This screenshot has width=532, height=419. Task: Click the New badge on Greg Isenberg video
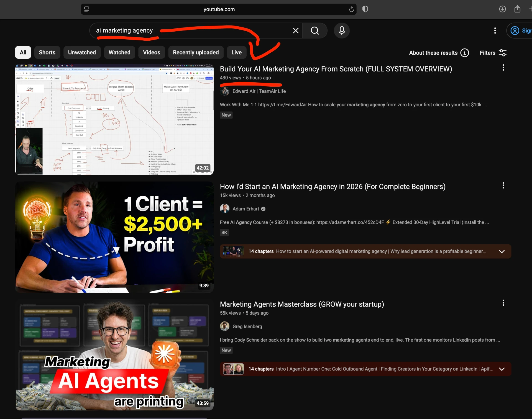tap(226, 350)
